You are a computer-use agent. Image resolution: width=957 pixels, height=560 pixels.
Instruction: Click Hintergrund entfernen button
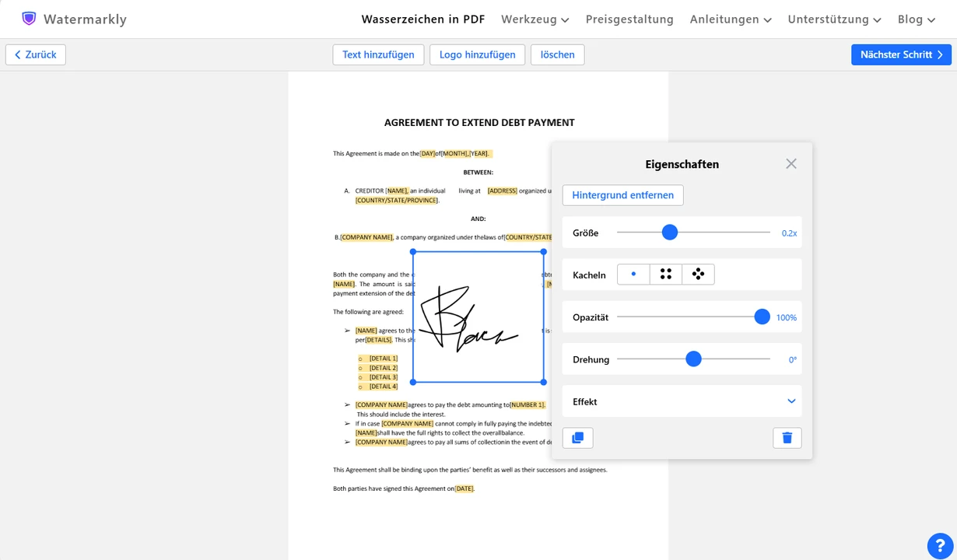[622, 195]
